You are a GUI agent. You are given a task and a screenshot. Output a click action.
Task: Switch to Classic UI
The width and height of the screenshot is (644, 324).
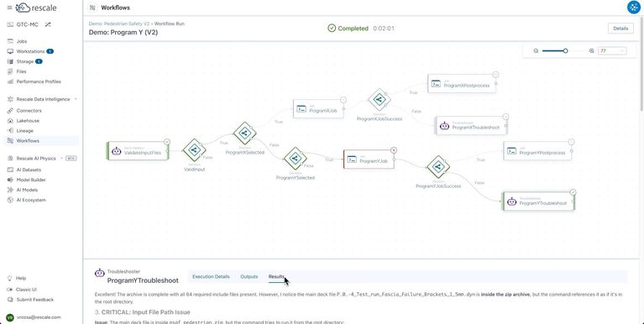(26, 290)
